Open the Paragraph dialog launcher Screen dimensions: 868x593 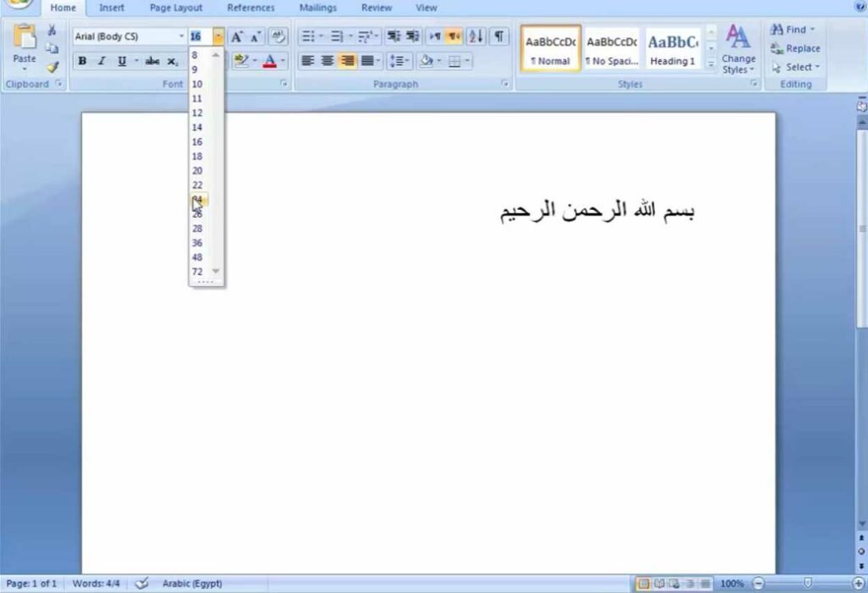pos(505,84)
